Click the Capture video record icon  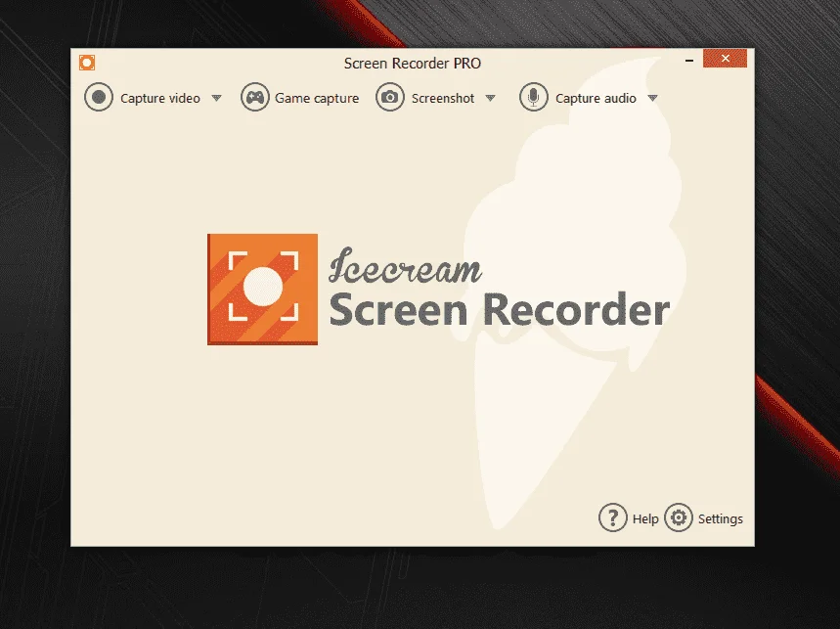(x=99, y=97)
